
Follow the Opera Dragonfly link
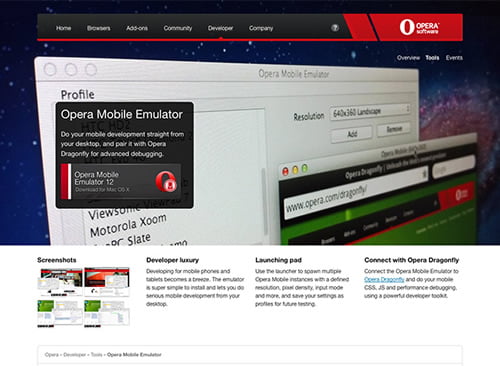pyautogui.click(x=384, y=279)
